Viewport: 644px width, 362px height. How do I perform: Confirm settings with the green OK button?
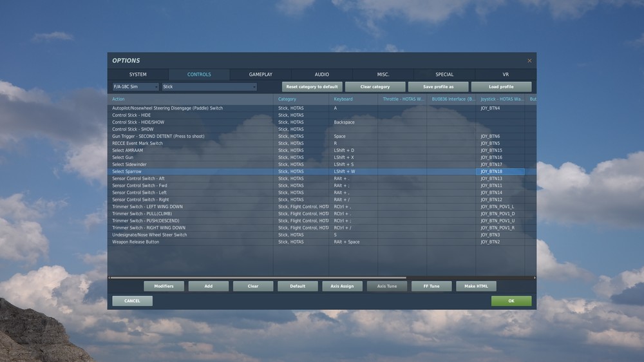(511, 301)
